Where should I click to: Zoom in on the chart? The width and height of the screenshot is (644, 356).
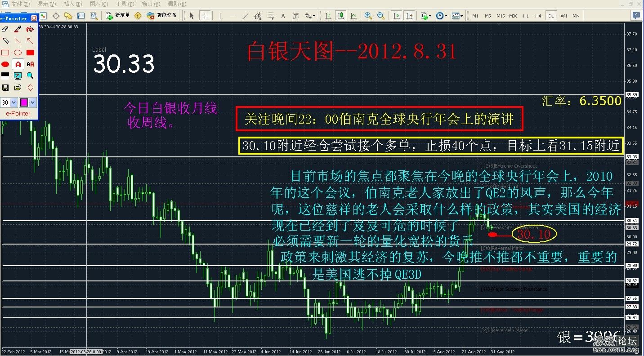point(368,16)
